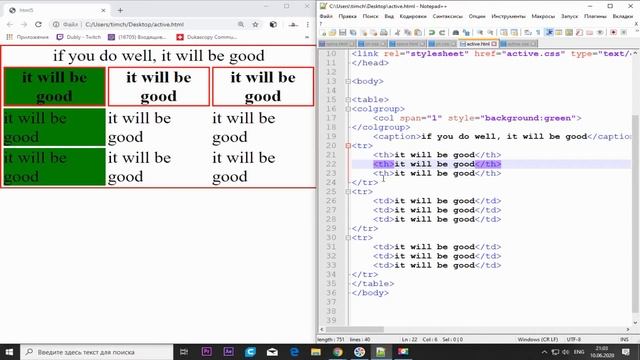640x360 pixels.
Task: Go back in Chrome
Action: tap(10, 24)
